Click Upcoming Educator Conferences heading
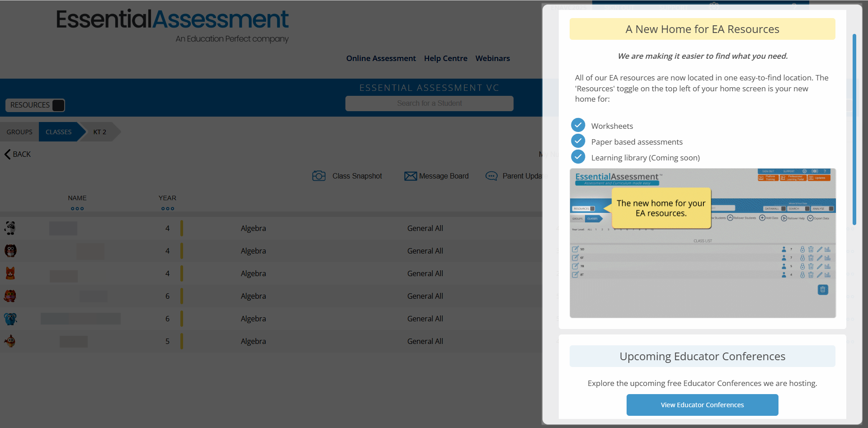 (x=702, y=356)
